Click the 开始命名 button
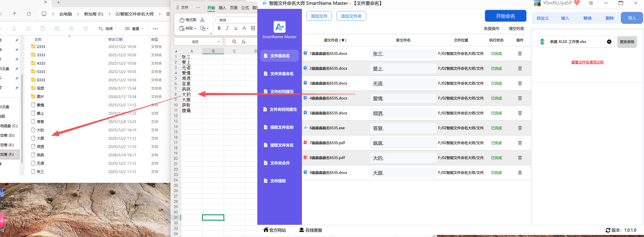 505,16
